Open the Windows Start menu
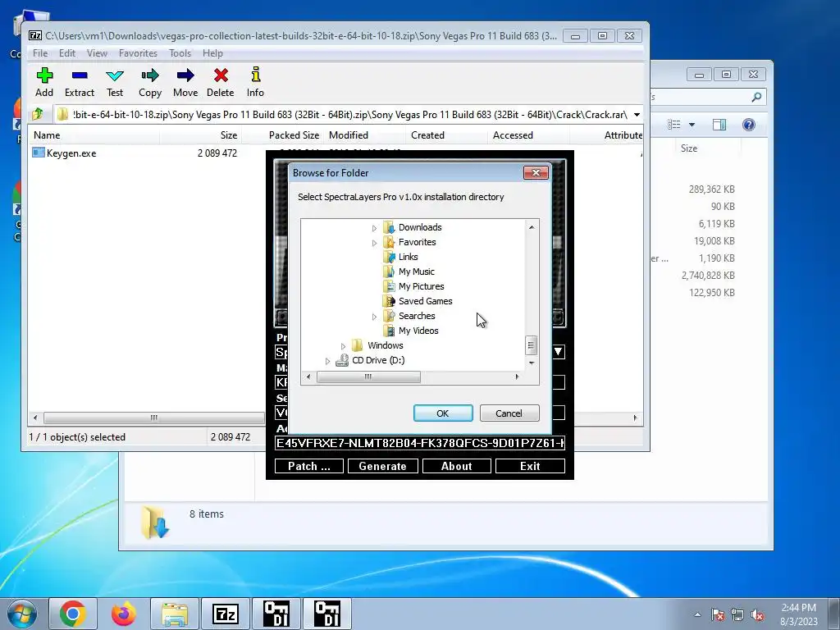This screenshot has height=630, width=840. [x=22, y=614]
